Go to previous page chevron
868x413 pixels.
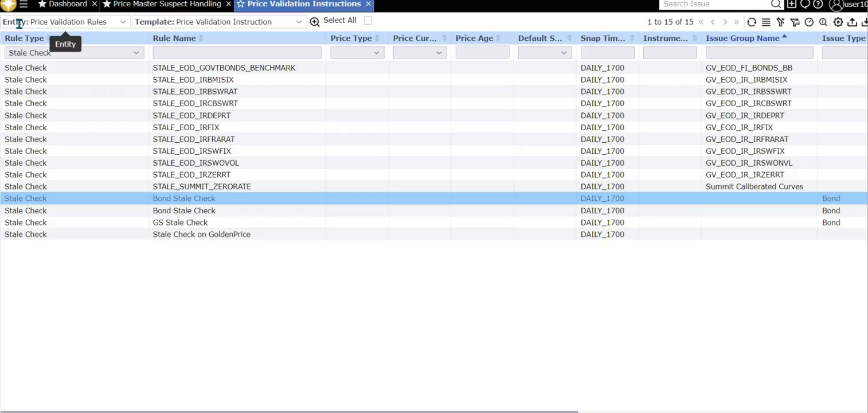713,22
